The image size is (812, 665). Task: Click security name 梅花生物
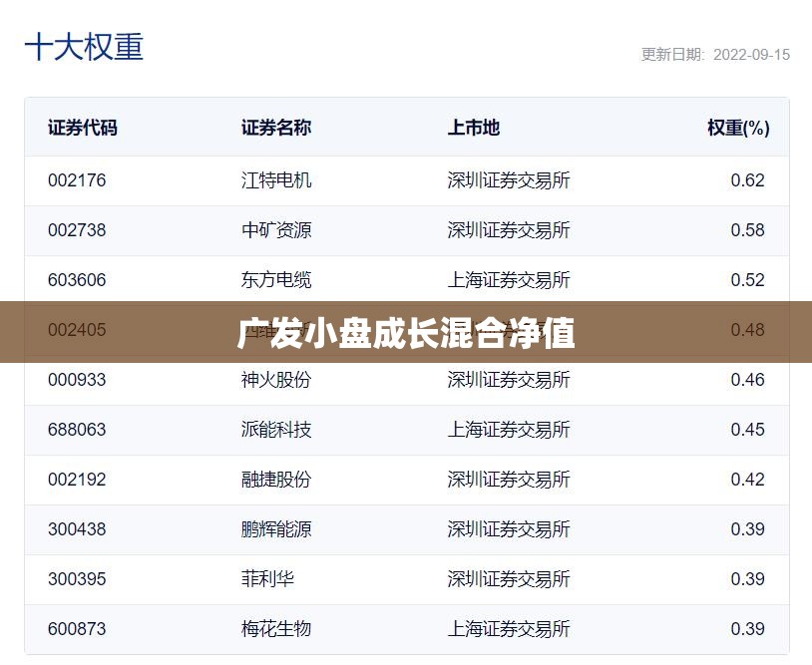pyautogui.click(x=276, y=629)
